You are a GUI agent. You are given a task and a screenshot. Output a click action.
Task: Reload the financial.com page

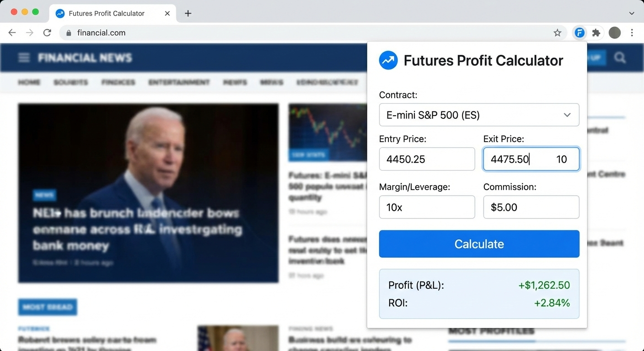tap(47, 32)
